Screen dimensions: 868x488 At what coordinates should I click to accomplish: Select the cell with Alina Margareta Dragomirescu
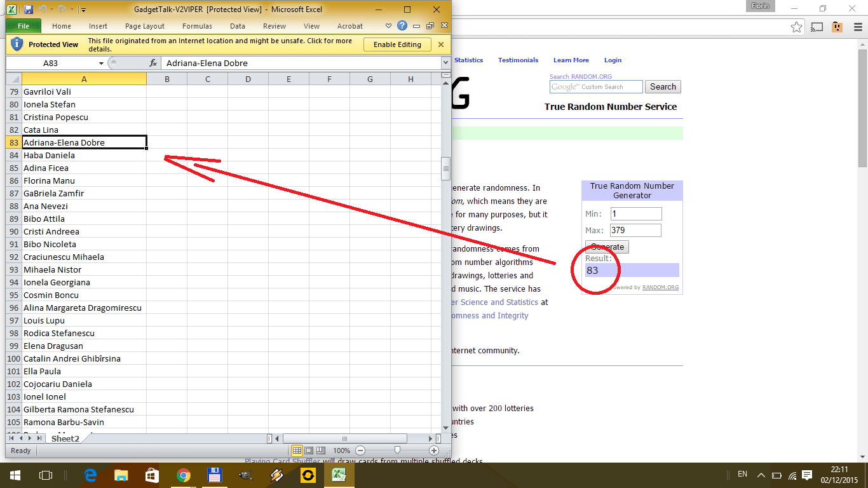click(x=84, y=308)
